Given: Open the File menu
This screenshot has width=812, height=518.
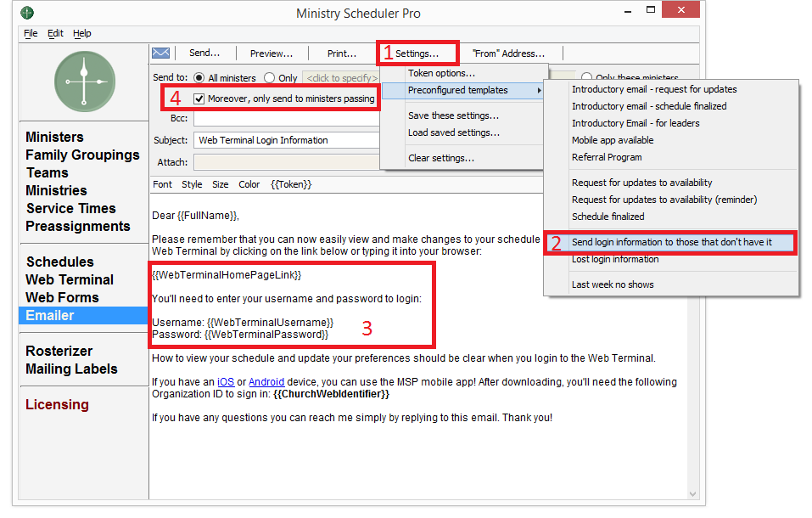Looking at the screenshot, I should 31,34.
